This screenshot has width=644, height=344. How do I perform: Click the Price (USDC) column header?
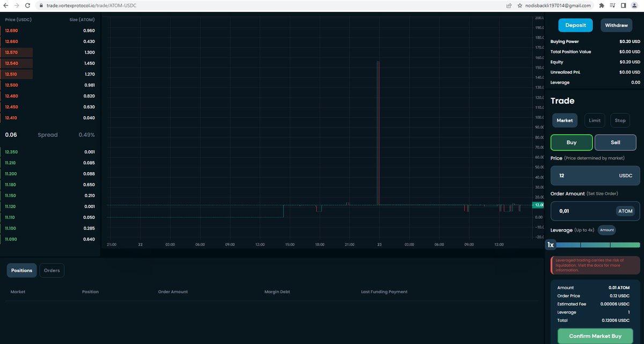pyautogui.click(x=17, y=20)
